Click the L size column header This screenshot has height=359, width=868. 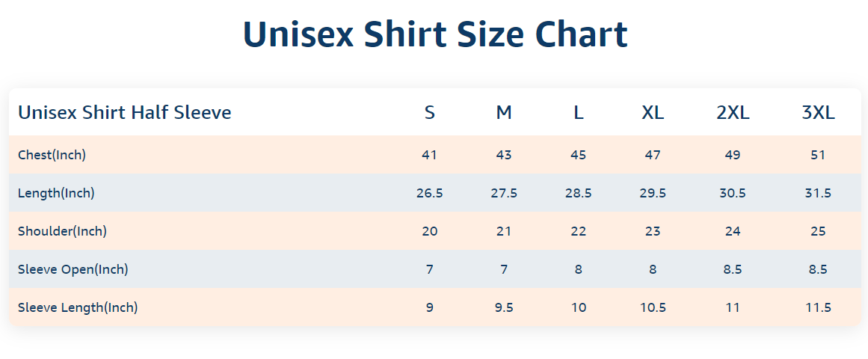(x=579, y=113)
